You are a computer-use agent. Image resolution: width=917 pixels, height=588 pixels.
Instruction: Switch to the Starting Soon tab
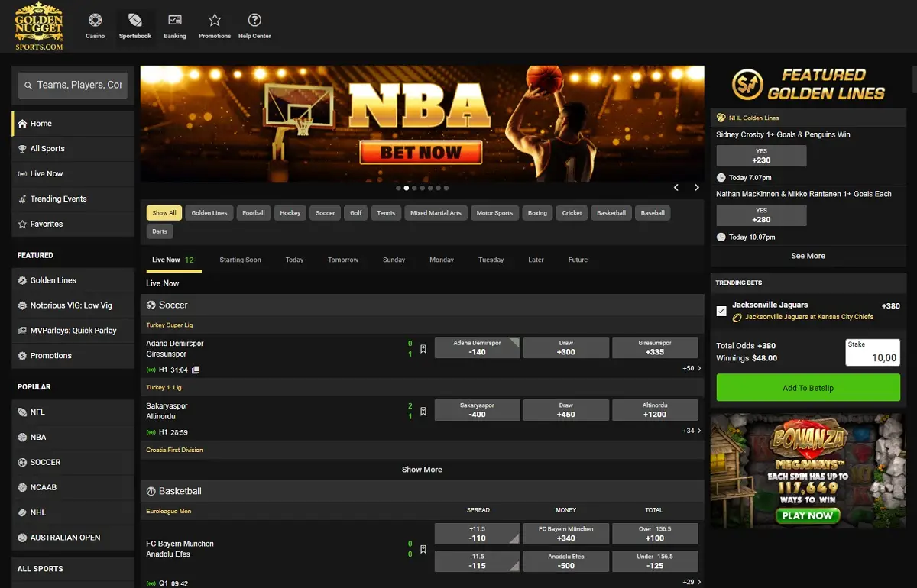point(240,260)
